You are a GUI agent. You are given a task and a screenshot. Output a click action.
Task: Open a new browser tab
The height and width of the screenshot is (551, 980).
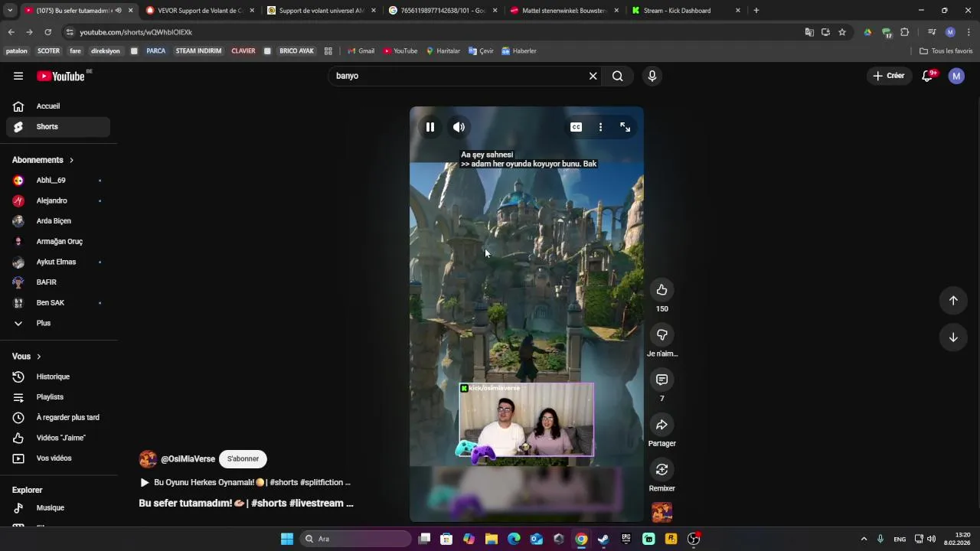756,11
